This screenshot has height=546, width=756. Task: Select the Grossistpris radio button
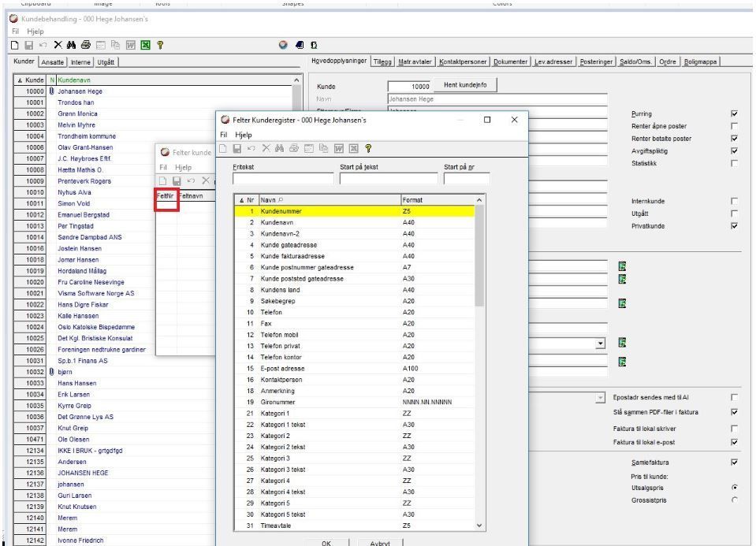pyautogui.click(x=734, y=500)
